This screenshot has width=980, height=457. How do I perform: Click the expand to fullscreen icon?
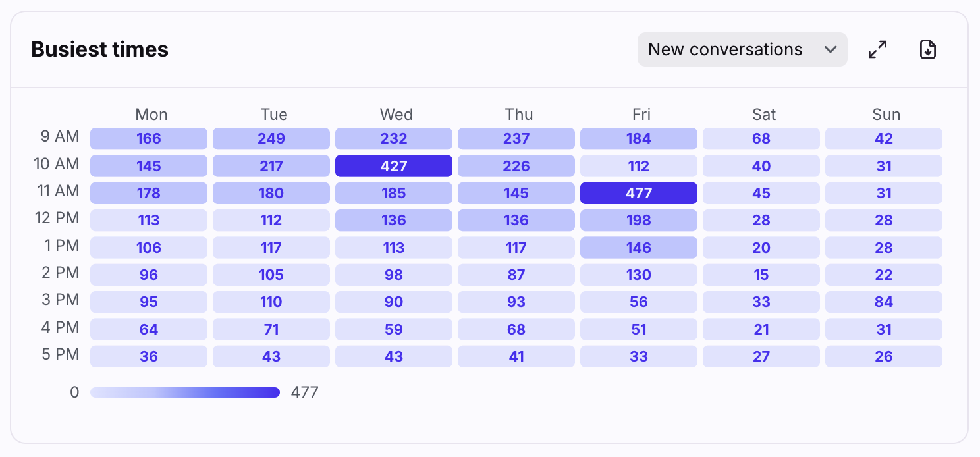[x=877, y=49]
